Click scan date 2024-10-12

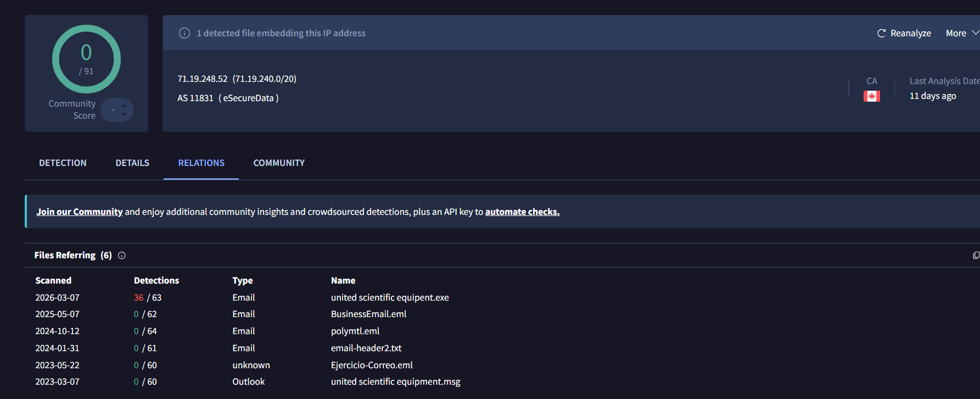pyautogui.click(x=57, y=331)
